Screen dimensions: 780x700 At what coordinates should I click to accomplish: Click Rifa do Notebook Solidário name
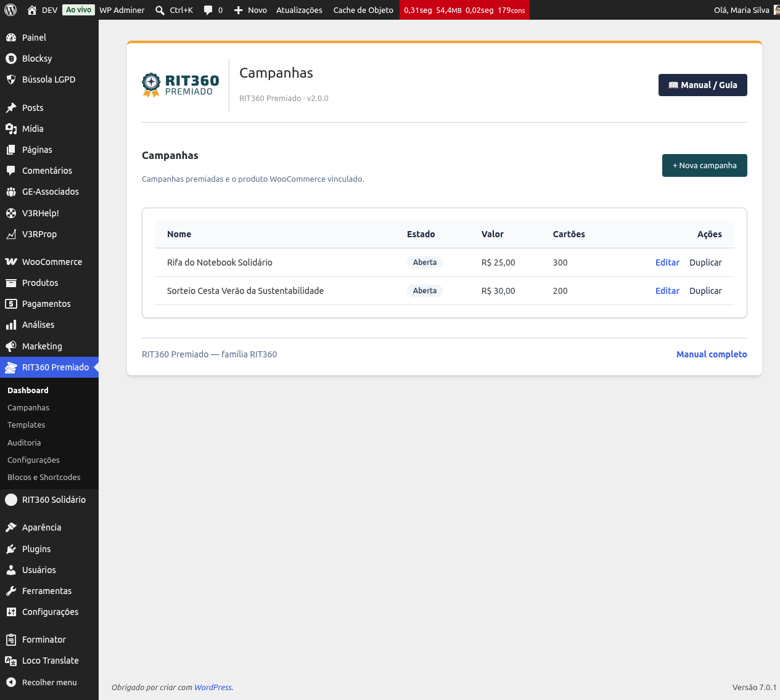tap(220, 262)
